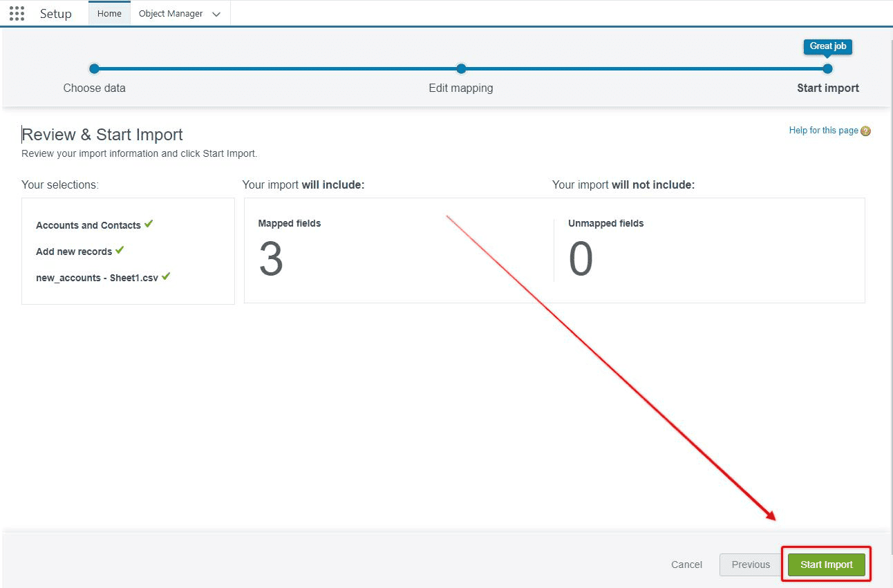Viewport: 893px width, 588px height.
Task: Click the Start Import button
Action: coord(826,564)
